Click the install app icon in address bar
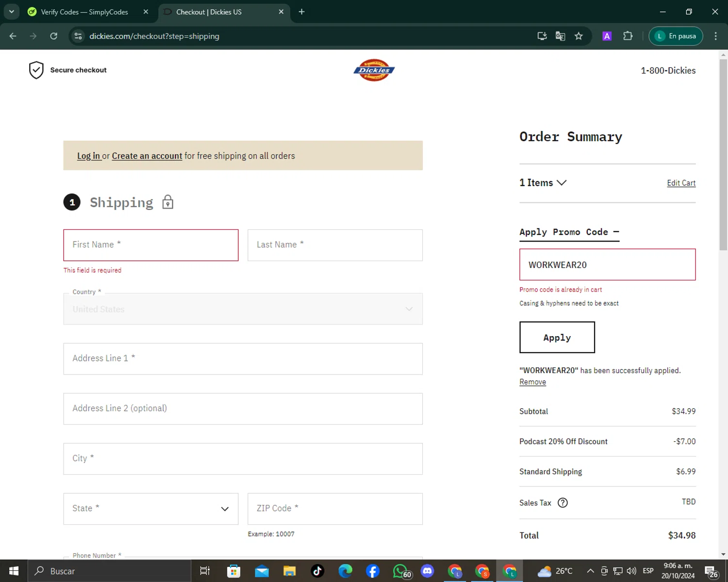The image size is (728, 582). pos(542,36)
